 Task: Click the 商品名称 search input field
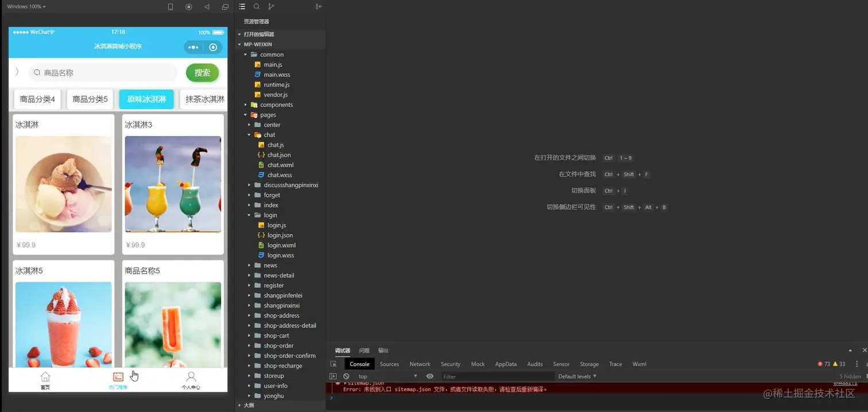(x=103, y=72)
